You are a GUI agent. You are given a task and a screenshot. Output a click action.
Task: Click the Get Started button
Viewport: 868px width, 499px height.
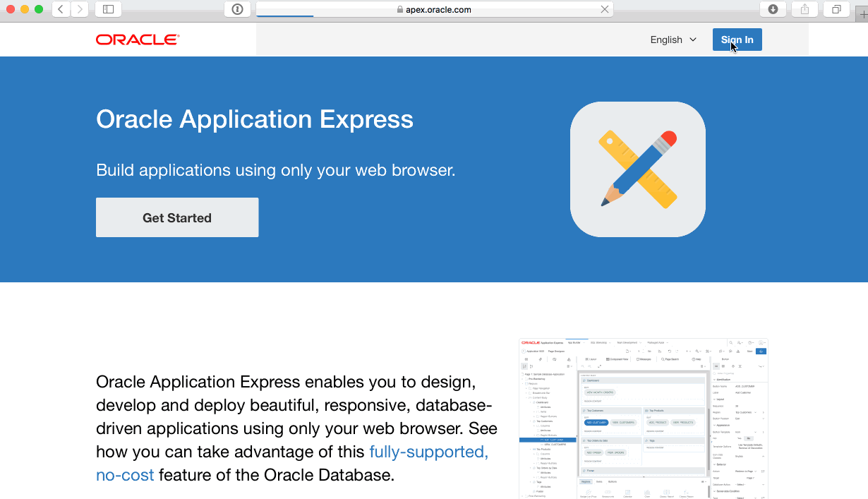[176, 217]
